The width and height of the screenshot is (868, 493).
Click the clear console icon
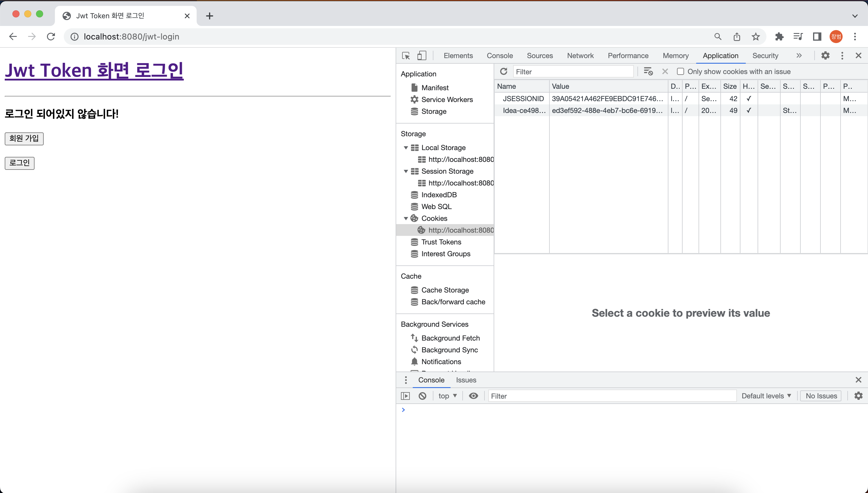click(422, 396)
